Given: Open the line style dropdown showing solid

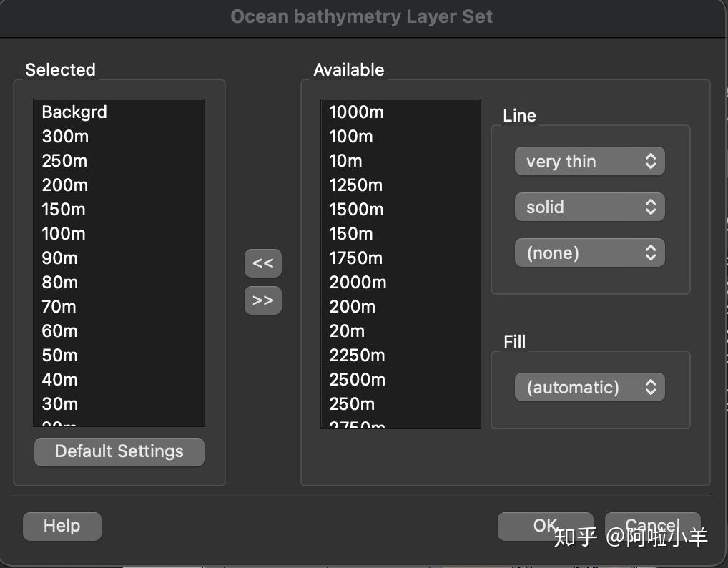Looking at the screenshot, I should pyautogui.click(x=589, y=207).
